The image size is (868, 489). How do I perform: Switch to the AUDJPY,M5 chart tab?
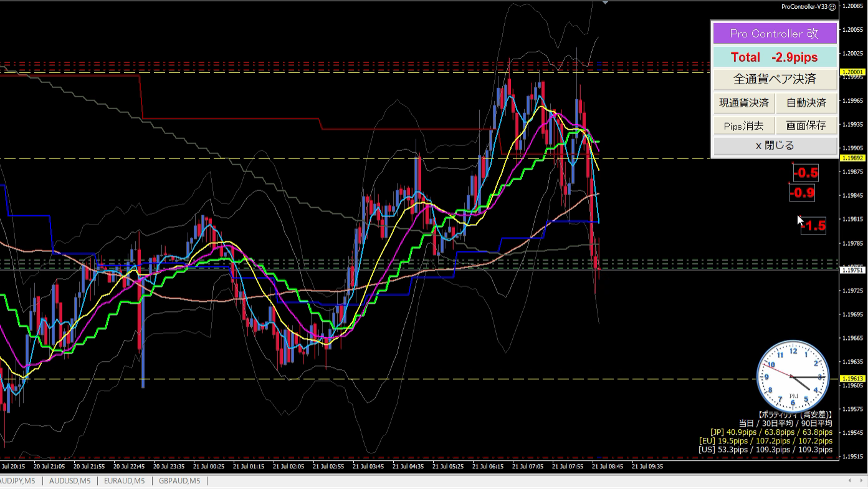17,481
